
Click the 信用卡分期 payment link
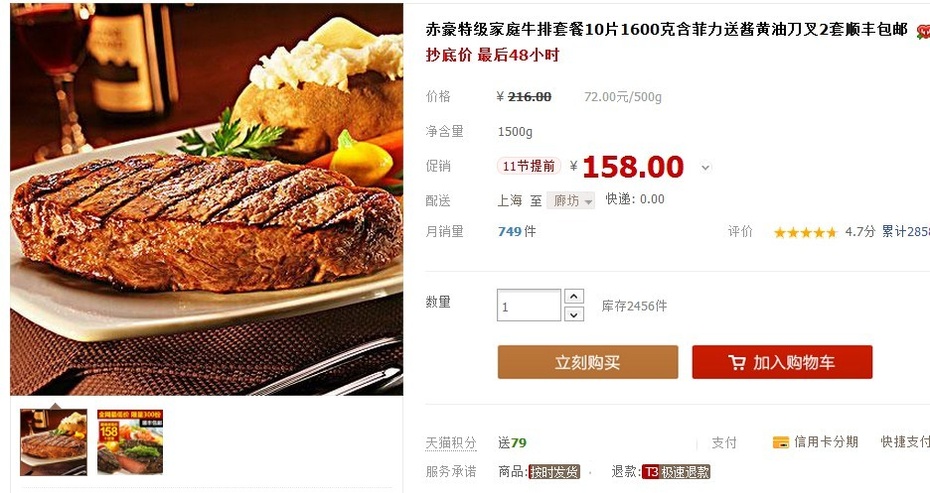click(x=826, y=442)
